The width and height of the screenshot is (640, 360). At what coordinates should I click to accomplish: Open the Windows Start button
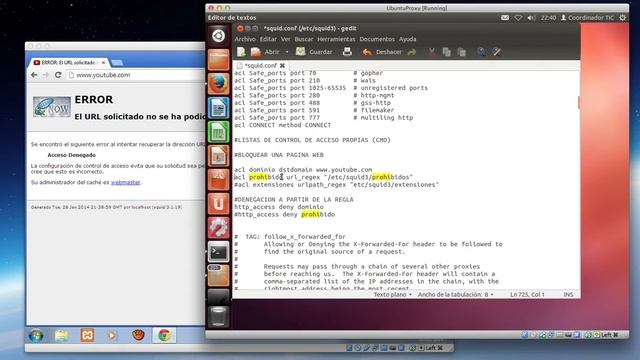(36, 336)
